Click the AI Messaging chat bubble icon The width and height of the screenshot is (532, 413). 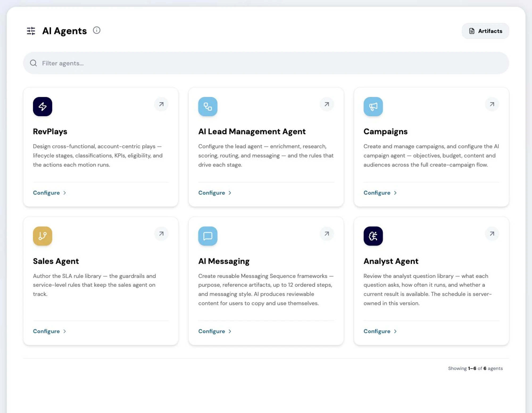208,236
